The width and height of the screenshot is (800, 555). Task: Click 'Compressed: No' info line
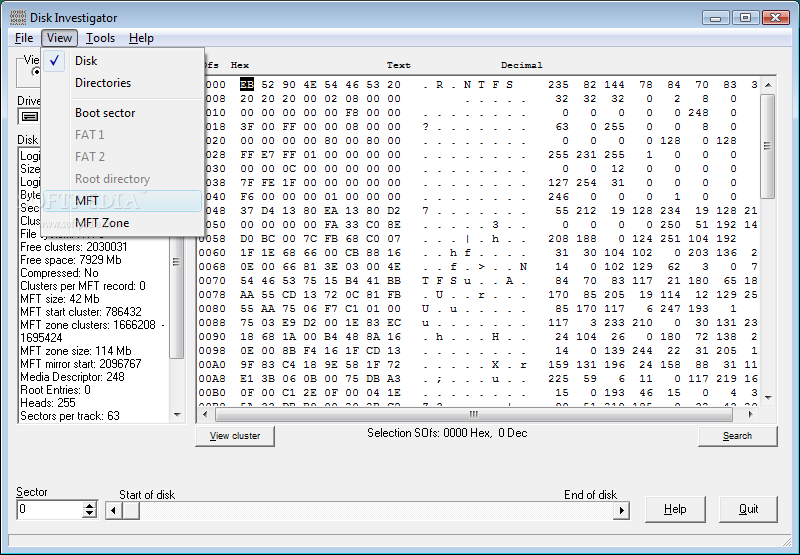(x=59, y=273)
